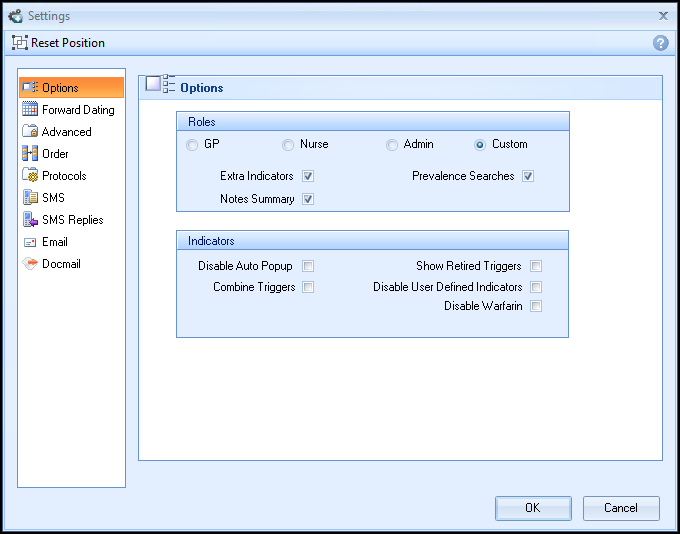Enable Disable Auto Popup checkbox
This screenshot has height=534, width=680.
click(308, 267)
